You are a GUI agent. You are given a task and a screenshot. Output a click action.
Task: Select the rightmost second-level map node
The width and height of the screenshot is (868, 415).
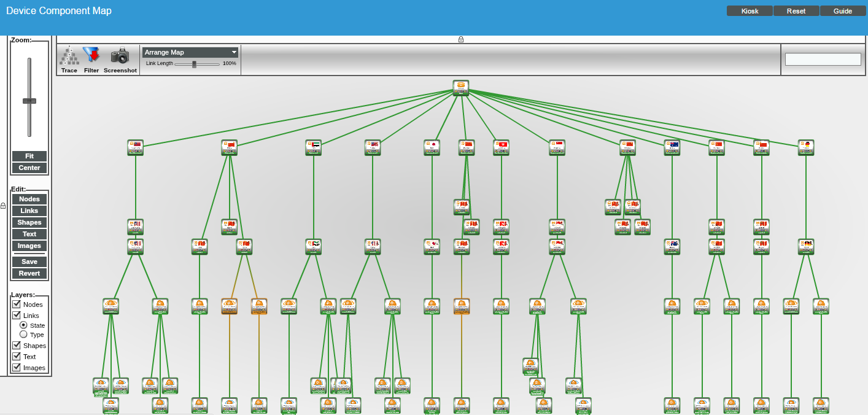click(x=806, y=147)
